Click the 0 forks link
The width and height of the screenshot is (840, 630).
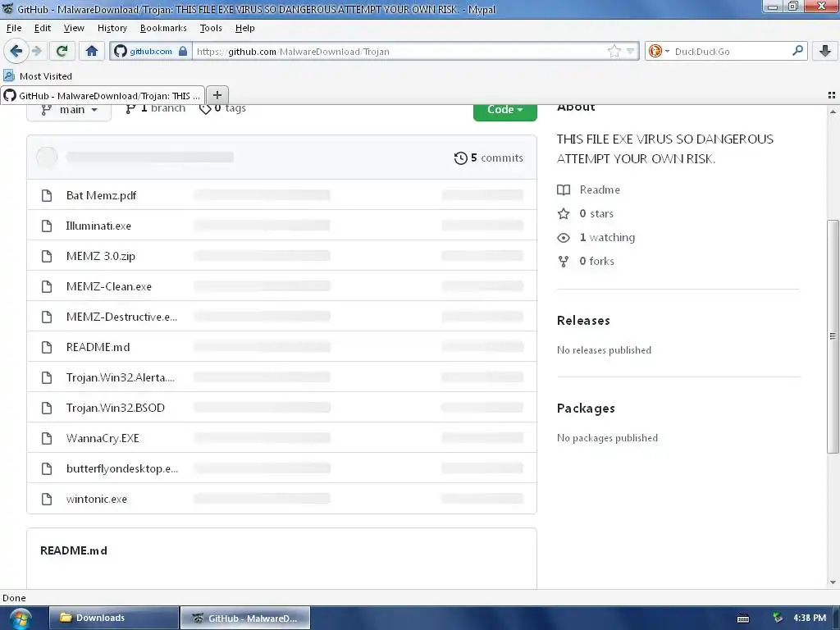pyautogui.click(x=586, y=261)
